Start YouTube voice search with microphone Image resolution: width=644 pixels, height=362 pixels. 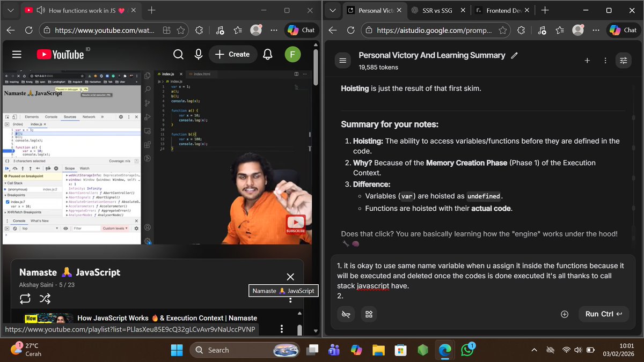199,54
